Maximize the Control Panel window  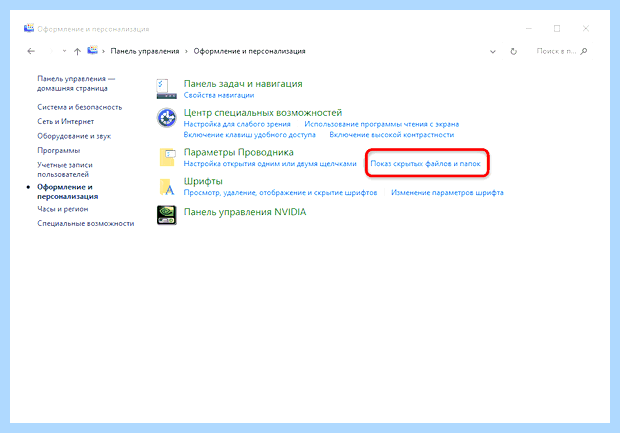(557, 28)
